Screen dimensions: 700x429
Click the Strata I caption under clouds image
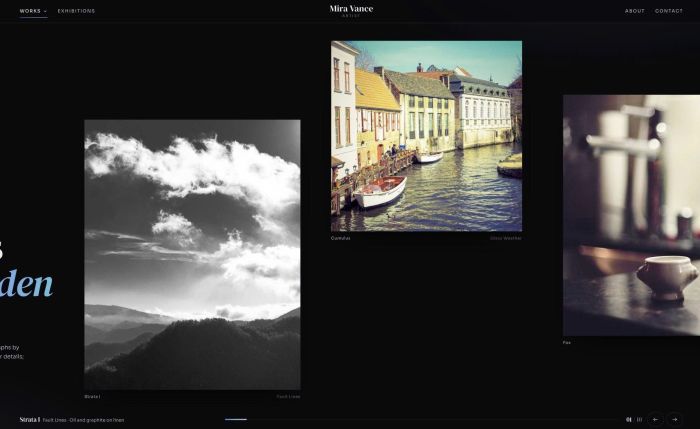click(x=92, y=396)
